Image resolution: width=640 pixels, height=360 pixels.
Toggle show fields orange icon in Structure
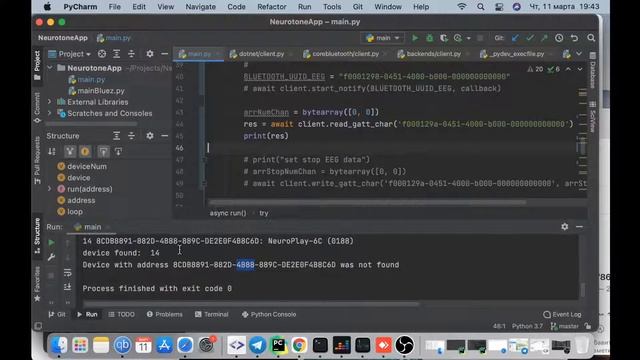(85, 152)
